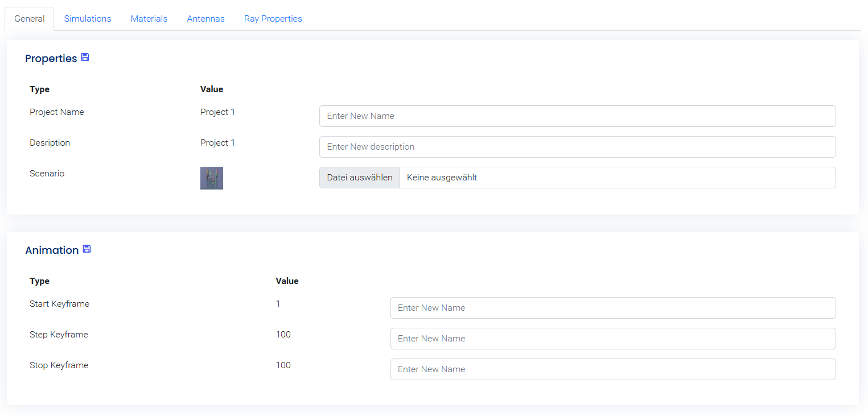Screen dimensions: 868x416
Task: Open the Ray Properties tab
Action: tap(273, 19)
